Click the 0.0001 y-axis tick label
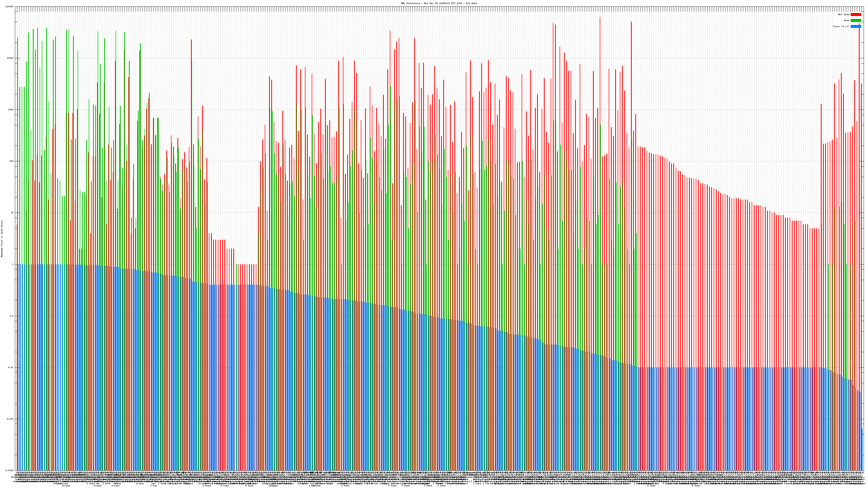The width and height of the screenshot is (868, 488). pos(10,470)
